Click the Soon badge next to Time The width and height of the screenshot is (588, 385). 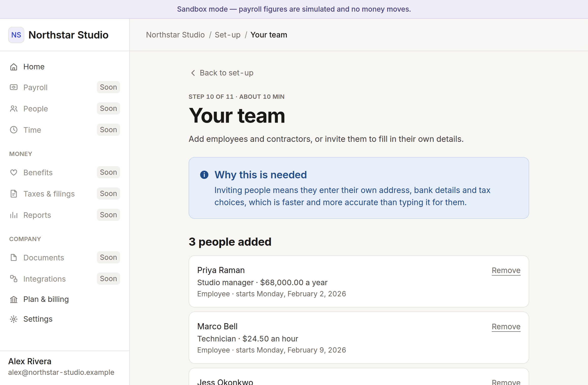(x=108, y=130)
